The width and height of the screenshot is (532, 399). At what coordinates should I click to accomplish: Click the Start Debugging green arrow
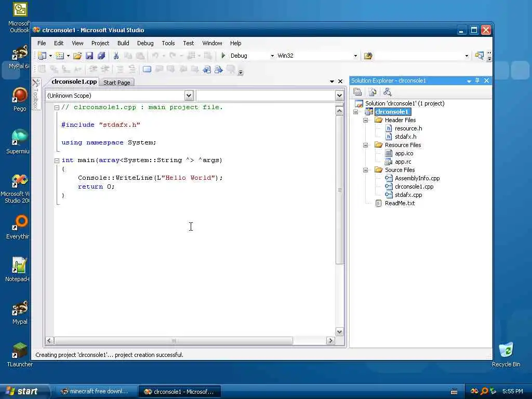coord(223,55)
